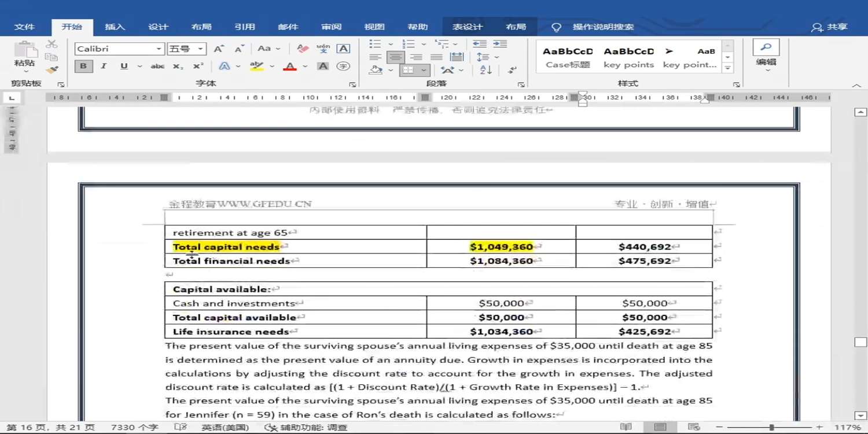Expand the numbering list dropdown arrow

424,44
